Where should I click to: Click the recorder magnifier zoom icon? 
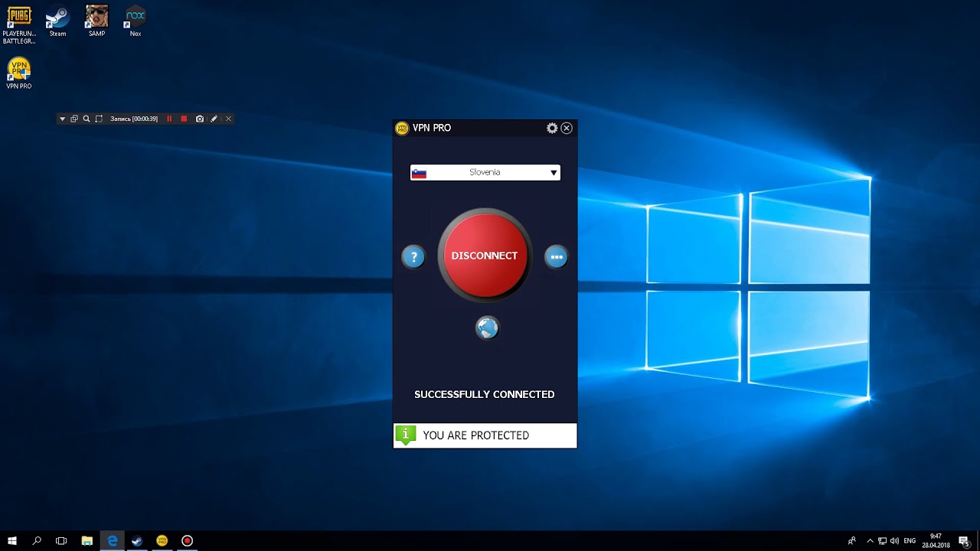coord(87,119)
